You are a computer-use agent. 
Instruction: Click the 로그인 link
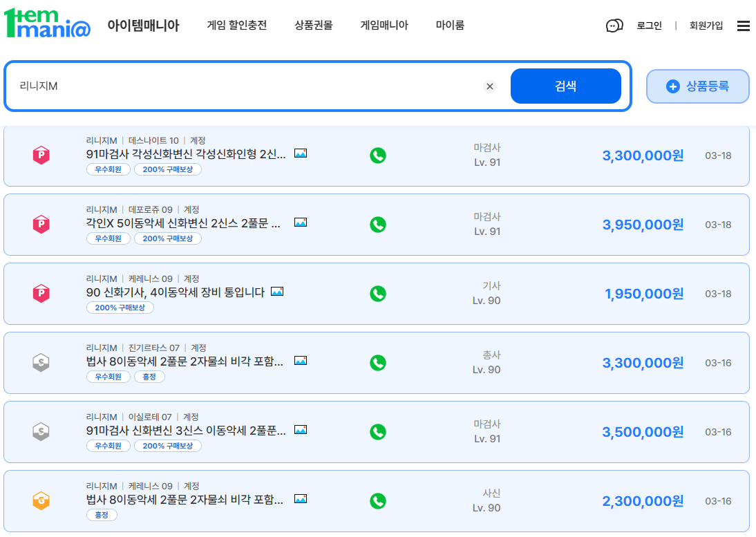tap(649, 26)
